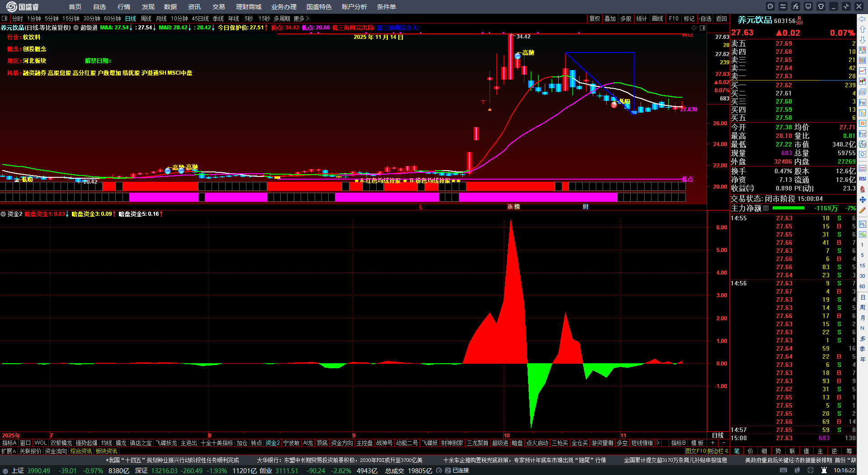Open the 图文F10 info link
The image size is (868, 475).
click(696, 451)
